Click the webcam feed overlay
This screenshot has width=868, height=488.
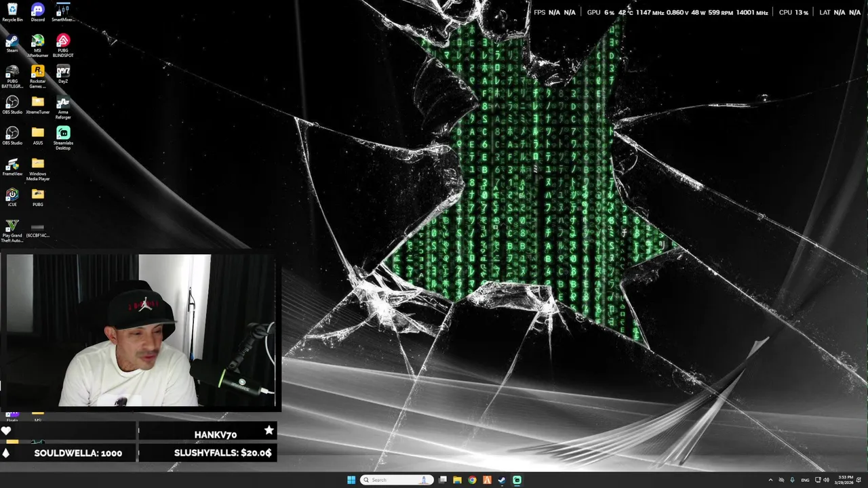pyautogui.click(x=140, y=332)
